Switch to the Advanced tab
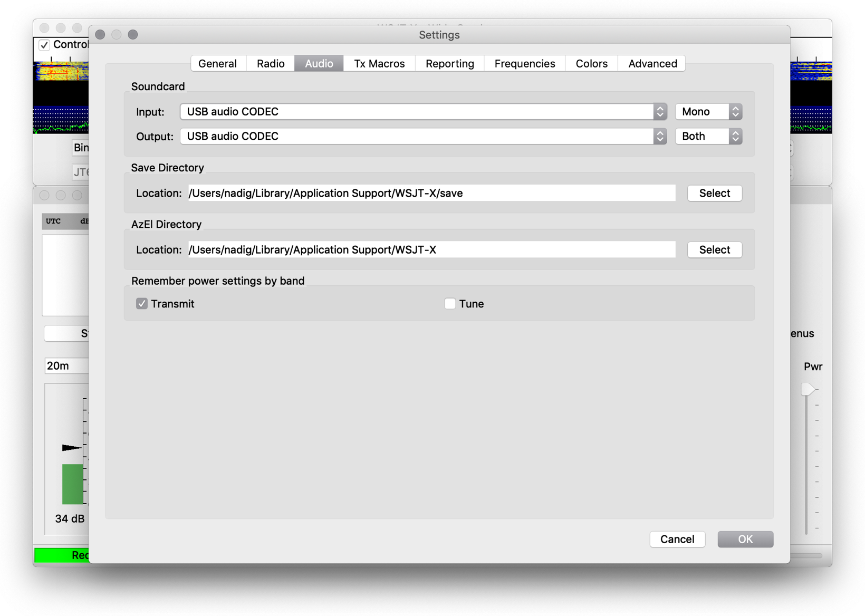 click(x=652, y=63)
